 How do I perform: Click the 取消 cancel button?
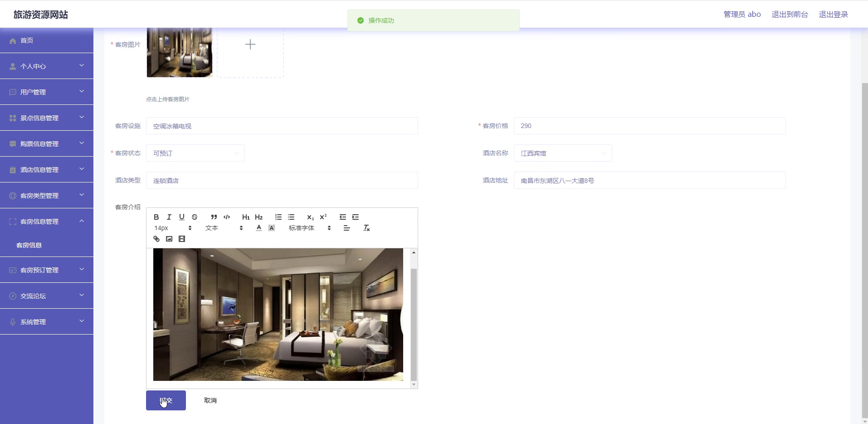pyautogui.click(x=210, y=400)
